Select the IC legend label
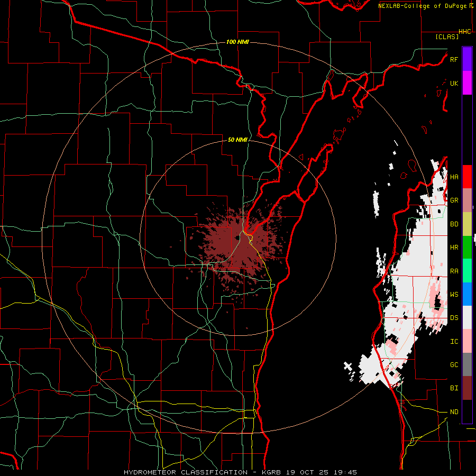The image size is (476, 476). (x=454, y=342)
